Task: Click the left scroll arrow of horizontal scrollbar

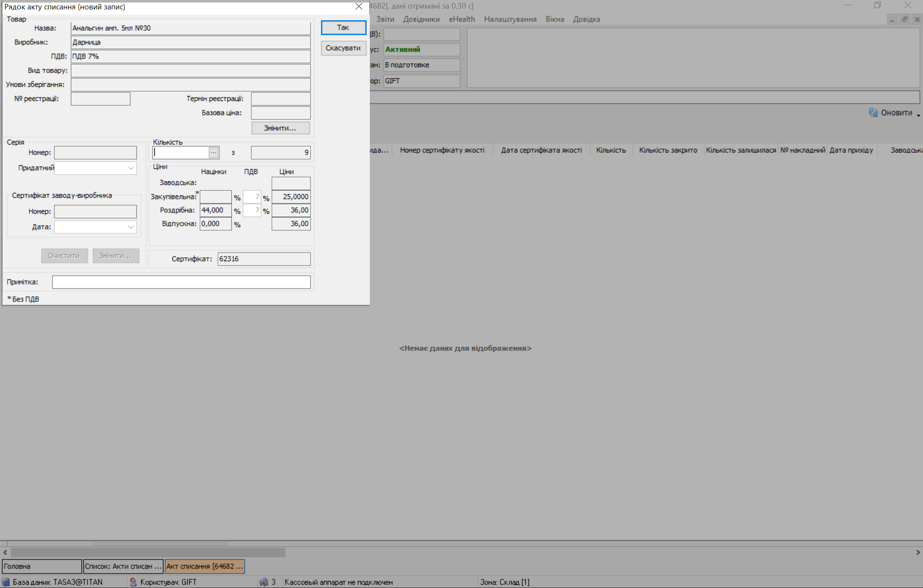Action: 5,552
